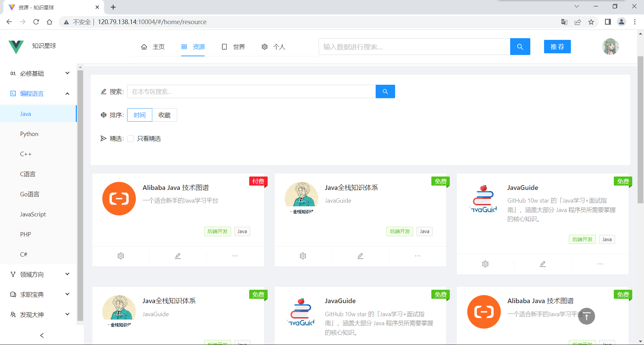Click browser home button

point(49,22)
